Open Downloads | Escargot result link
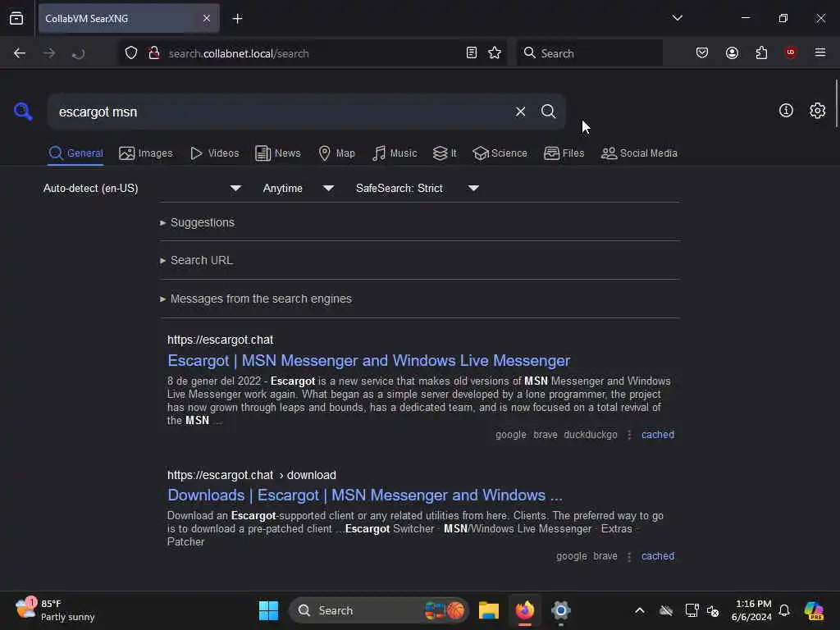 (x=365, y=495)
